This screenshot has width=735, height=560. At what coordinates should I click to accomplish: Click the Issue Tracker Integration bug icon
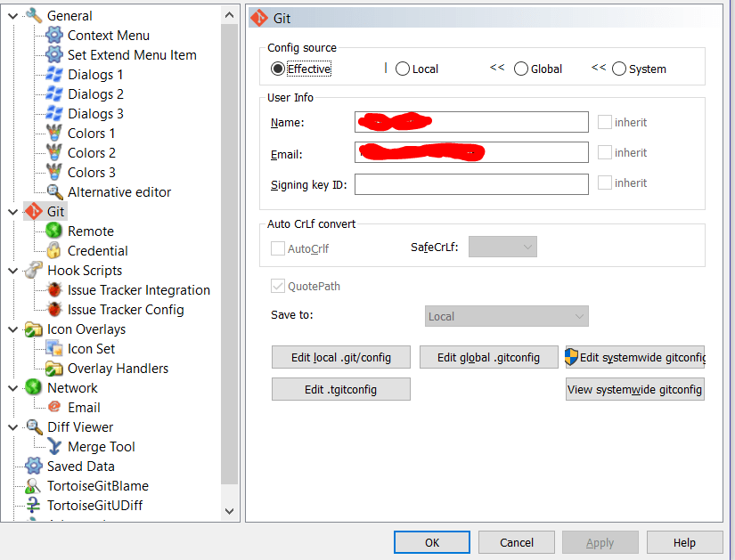coord(54,290)
